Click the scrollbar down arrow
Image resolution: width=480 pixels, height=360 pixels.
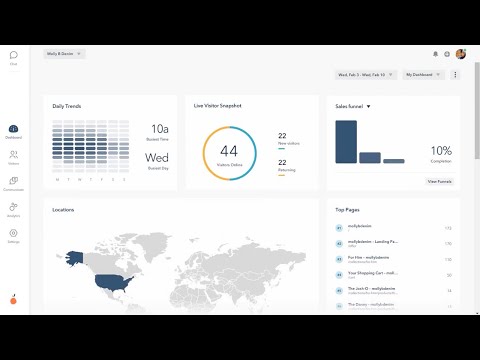[477, 313]
